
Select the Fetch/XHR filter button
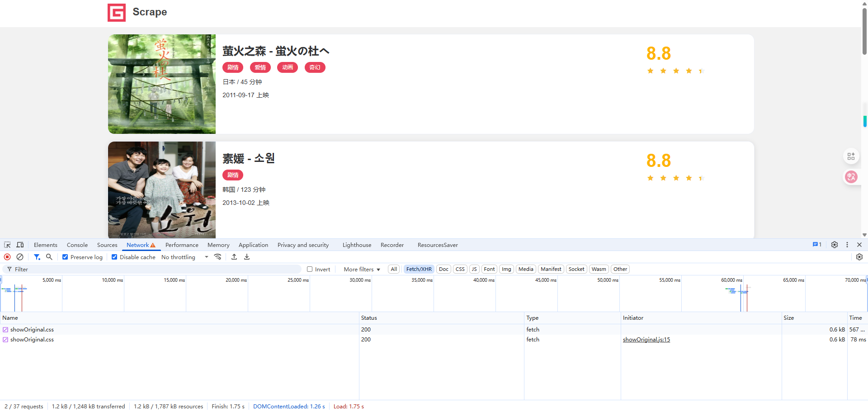click(x=419, y=269)
